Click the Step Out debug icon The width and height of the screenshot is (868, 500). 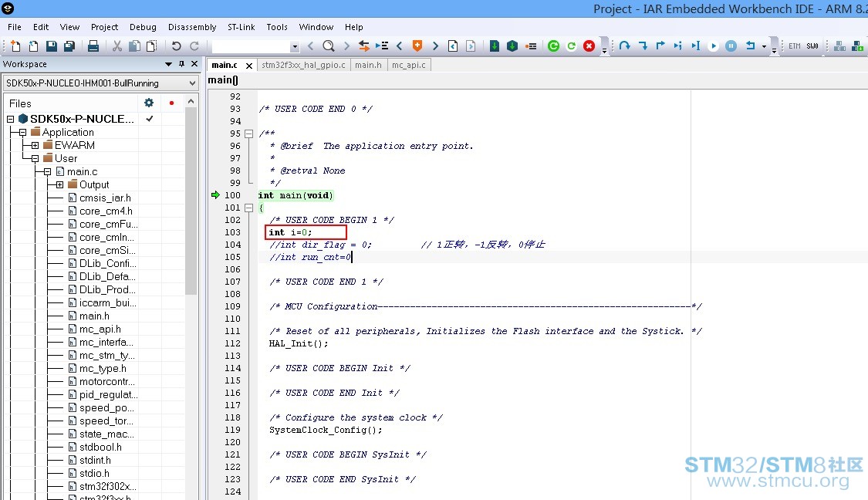tap(660, 46)
